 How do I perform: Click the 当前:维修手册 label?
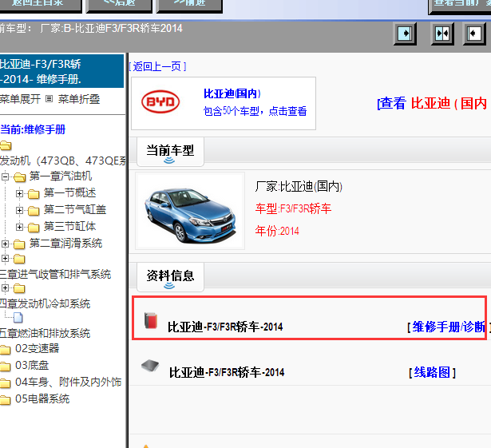[33, 129]
